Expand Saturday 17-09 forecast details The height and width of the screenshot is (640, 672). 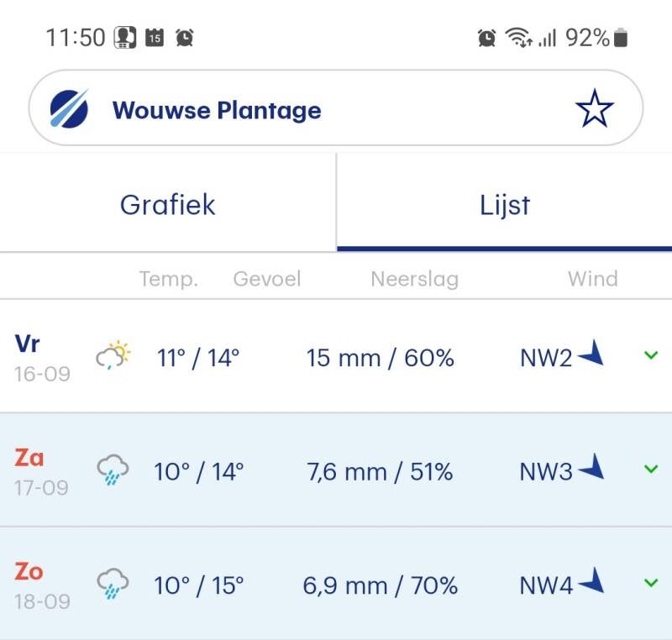click(x=650, y=470)
